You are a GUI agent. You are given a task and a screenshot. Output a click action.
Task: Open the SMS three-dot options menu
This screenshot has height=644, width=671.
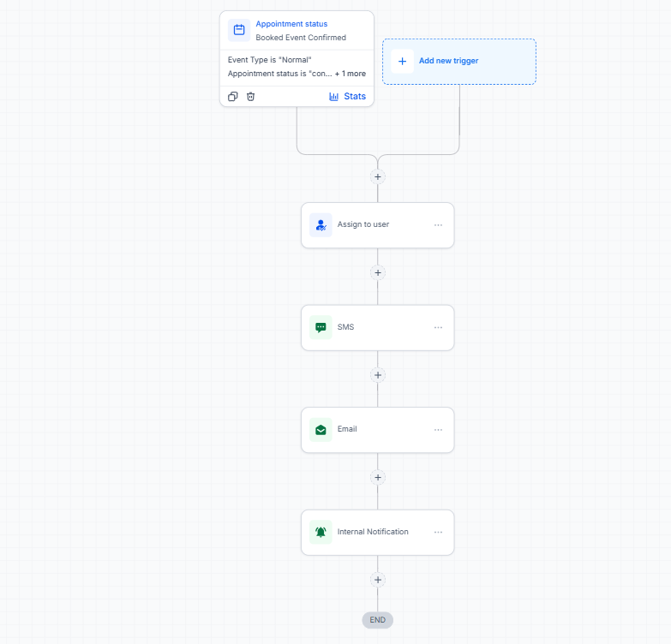pyautogui.click(x=438, y=327)
